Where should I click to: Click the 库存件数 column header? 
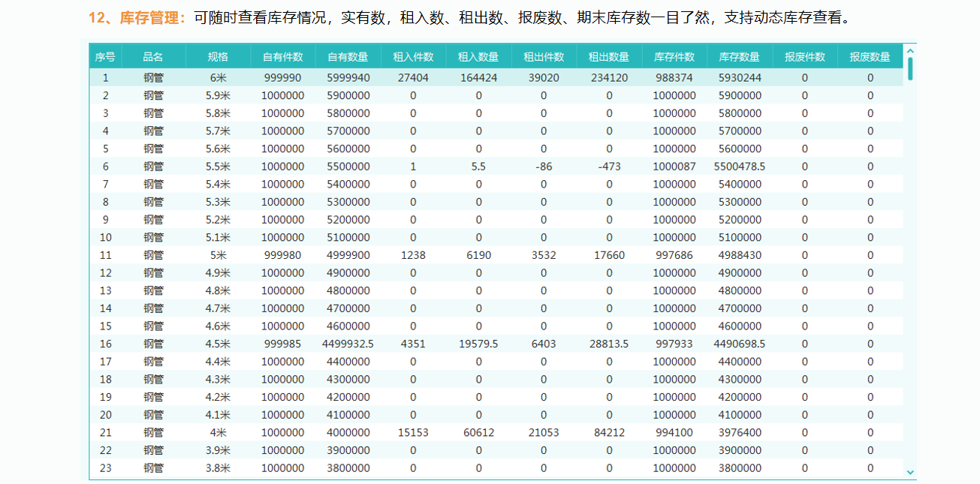674,56
